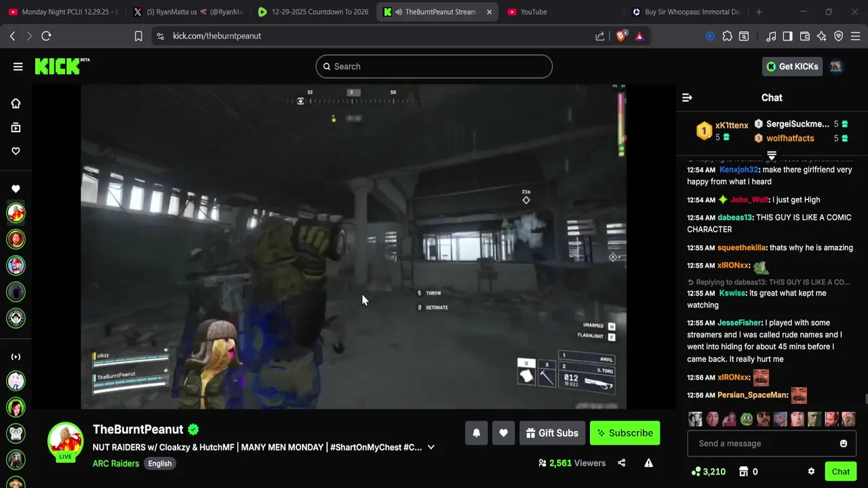Open Brave VPN shield icon
The image size is (868, 488).
coord(839,36)
